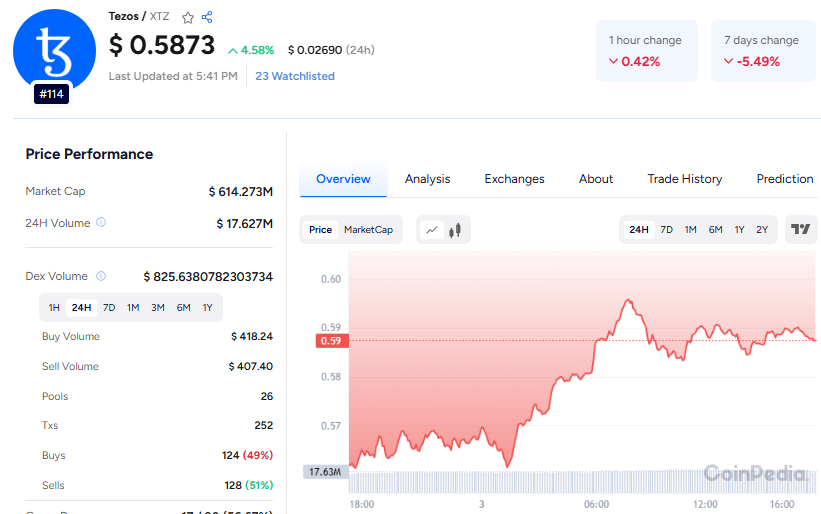The height and width of the screenshot is (514, 821).
Task: Click the 0.59 current price marker
Action: click(x=332, y=341)
